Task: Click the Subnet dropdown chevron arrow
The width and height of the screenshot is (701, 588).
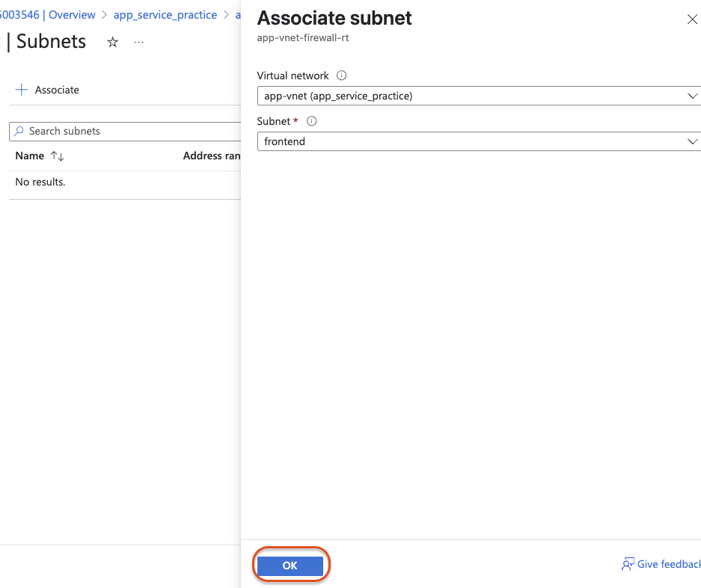Action: tap(692, 141)
